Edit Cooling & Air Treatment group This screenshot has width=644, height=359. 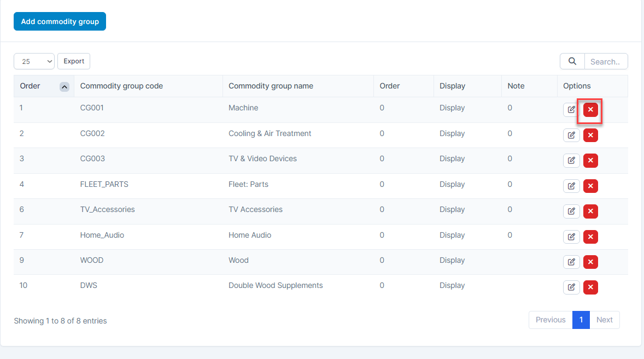[571, 135]
